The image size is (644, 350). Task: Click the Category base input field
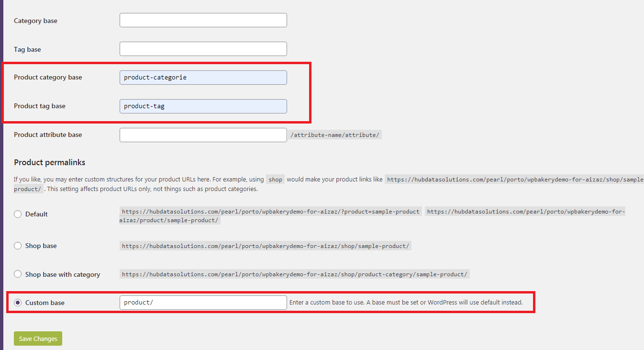(x=203, y=20)
